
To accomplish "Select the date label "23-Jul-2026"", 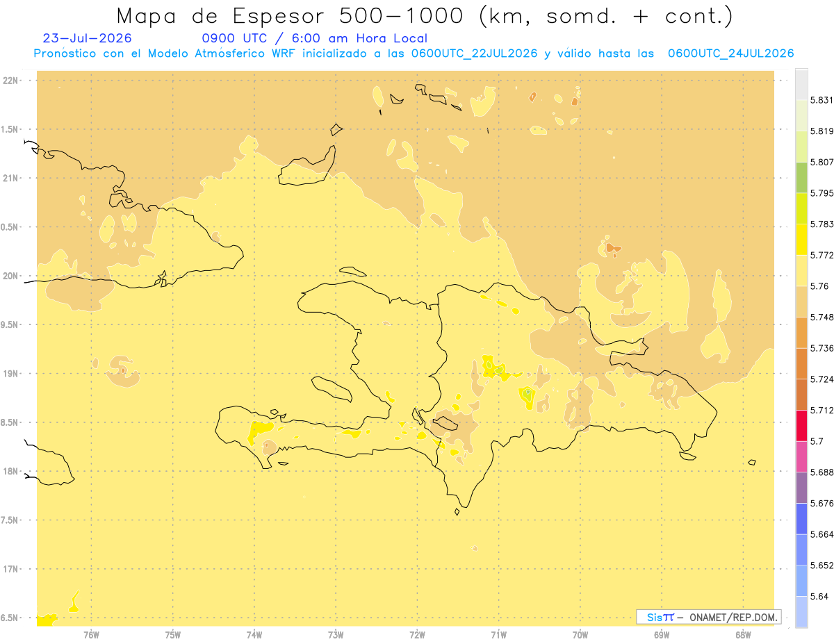I will 87,38.
